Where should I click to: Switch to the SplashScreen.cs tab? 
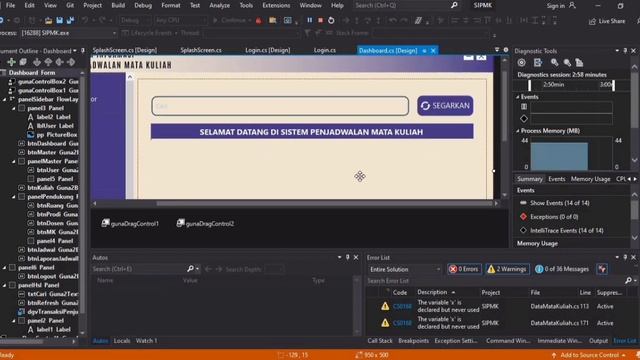click(201, 50)
